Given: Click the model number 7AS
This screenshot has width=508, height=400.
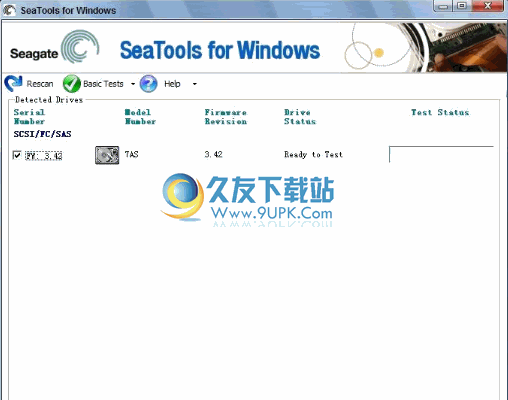Looking at the screenshot, I should [x=131, y=154].
